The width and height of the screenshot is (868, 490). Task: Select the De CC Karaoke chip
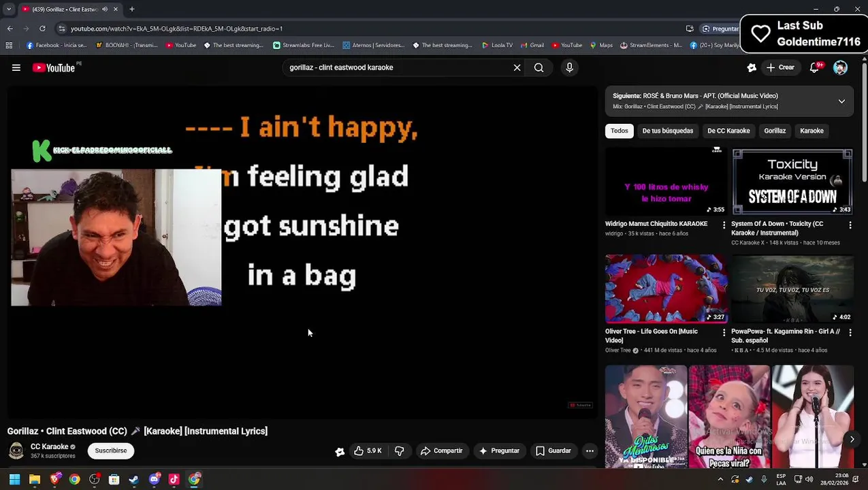click(728, 131)
